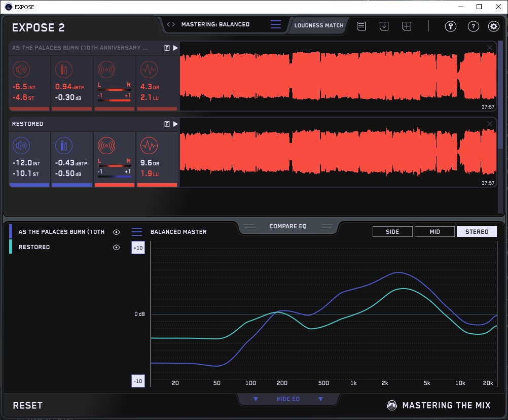Switch EQ view to Mid
Viewport: 508px width, 420px height.
click(434, 232)
